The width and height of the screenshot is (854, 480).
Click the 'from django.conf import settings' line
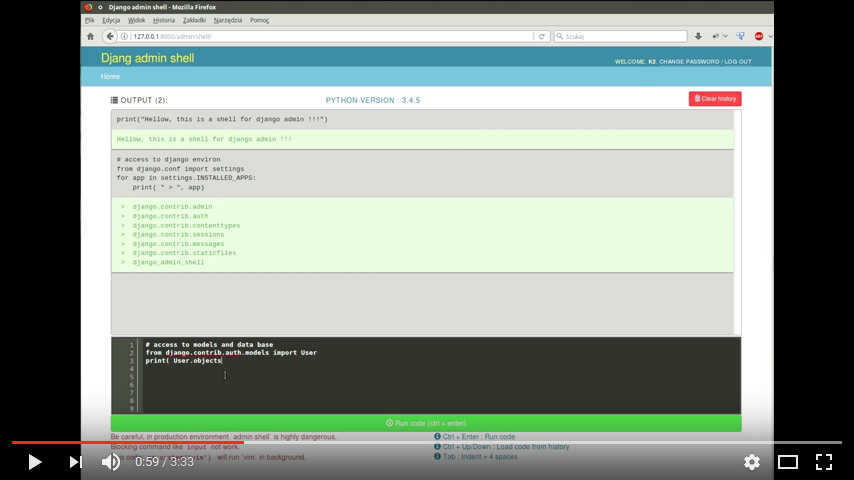point(180,169)
